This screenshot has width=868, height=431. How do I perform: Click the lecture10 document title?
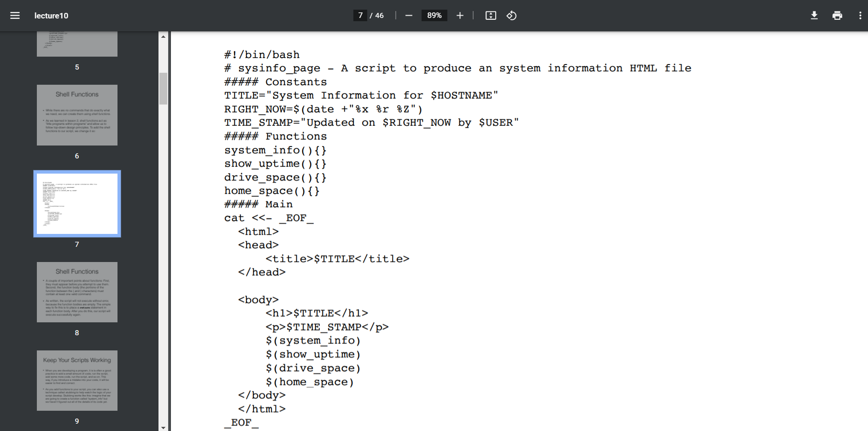(x=50, y=15)
